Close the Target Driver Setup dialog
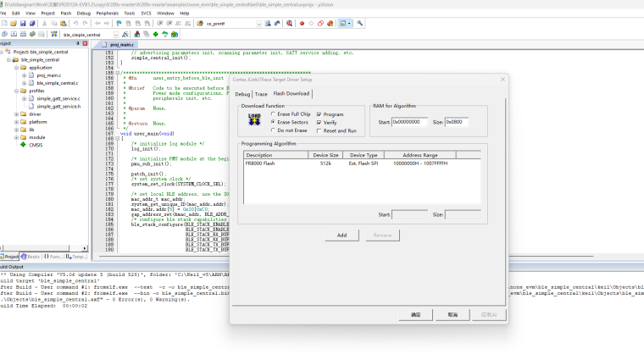This screenshot has height=360, width=644. (x=502, y=80)
